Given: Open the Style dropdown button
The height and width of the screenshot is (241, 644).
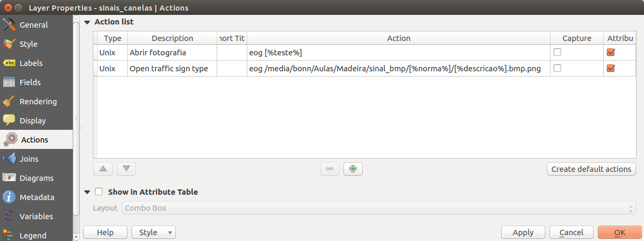Looking at the screenshot, I should coord(153,232).
